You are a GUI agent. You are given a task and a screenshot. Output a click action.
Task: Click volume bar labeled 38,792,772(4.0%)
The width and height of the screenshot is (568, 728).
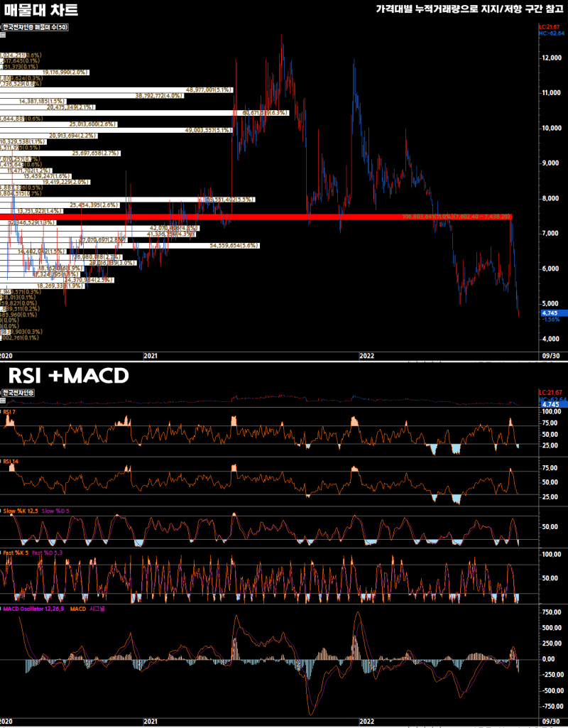point(93,96)
